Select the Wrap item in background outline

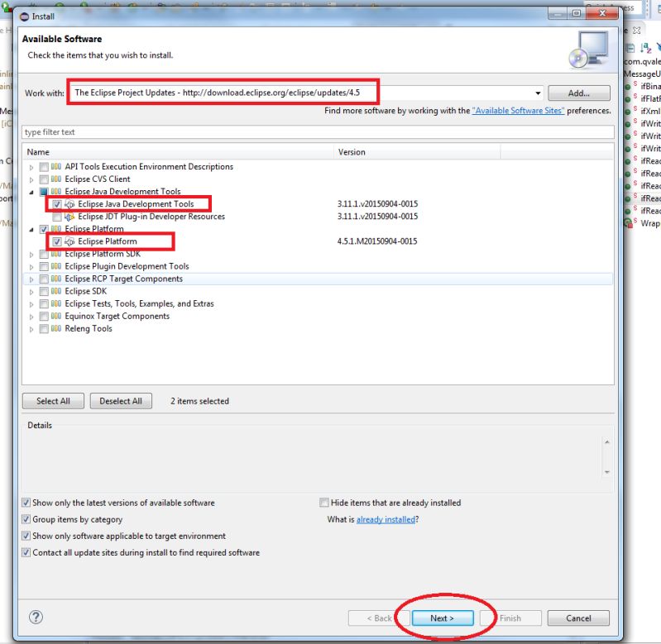pos(650,223)
